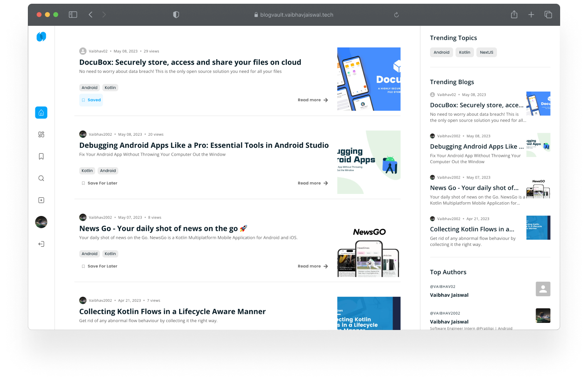
Task: Go back with the Safari back arrow
Action: click(91, 15)
